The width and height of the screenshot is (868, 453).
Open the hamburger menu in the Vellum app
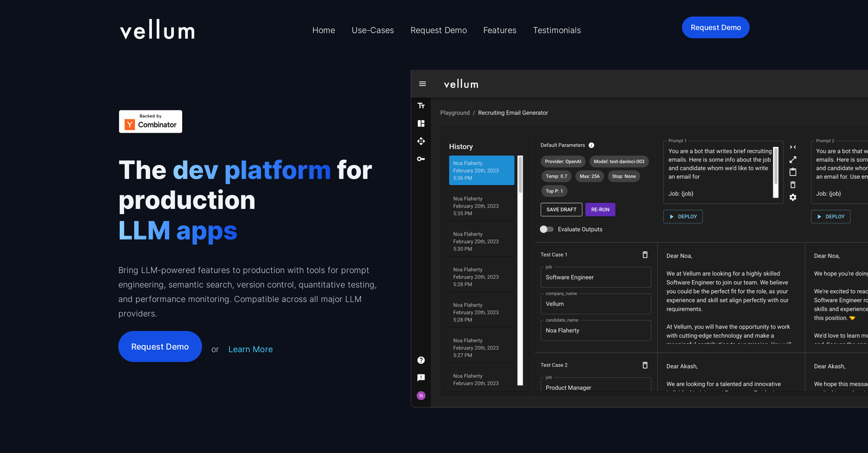[422, 84]
